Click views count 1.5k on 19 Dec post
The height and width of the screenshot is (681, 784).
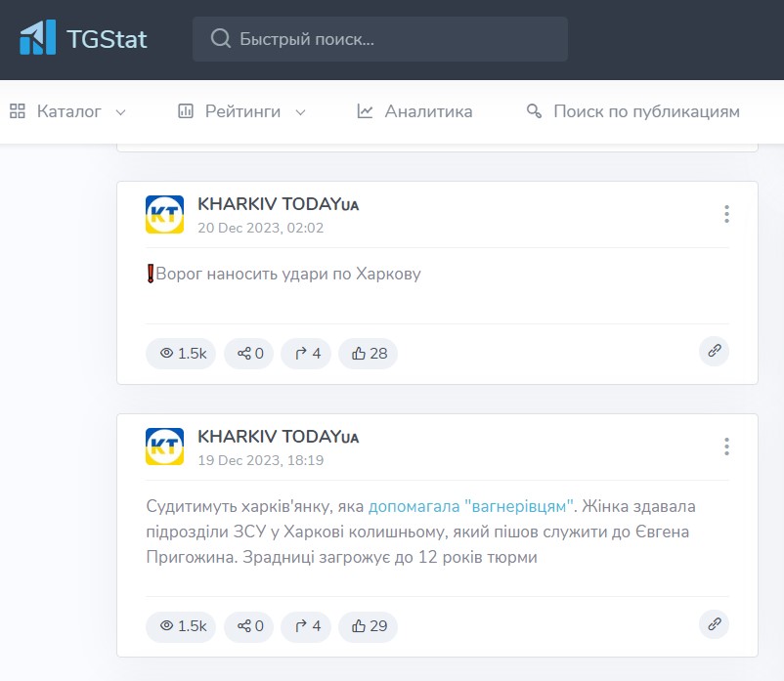pyautogui.click(x=181, y=626)
